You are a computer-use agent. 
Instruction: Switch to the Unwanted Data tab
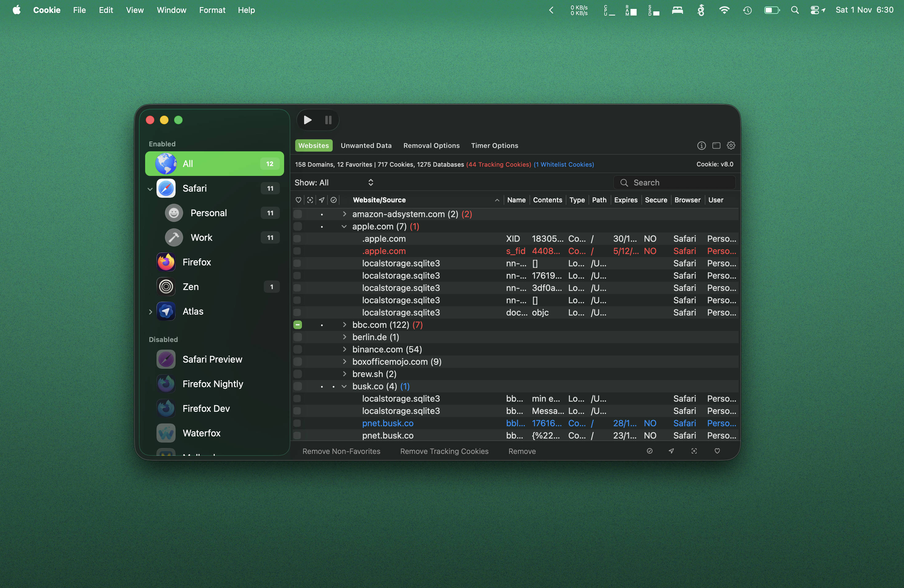[x=366, y=145]
